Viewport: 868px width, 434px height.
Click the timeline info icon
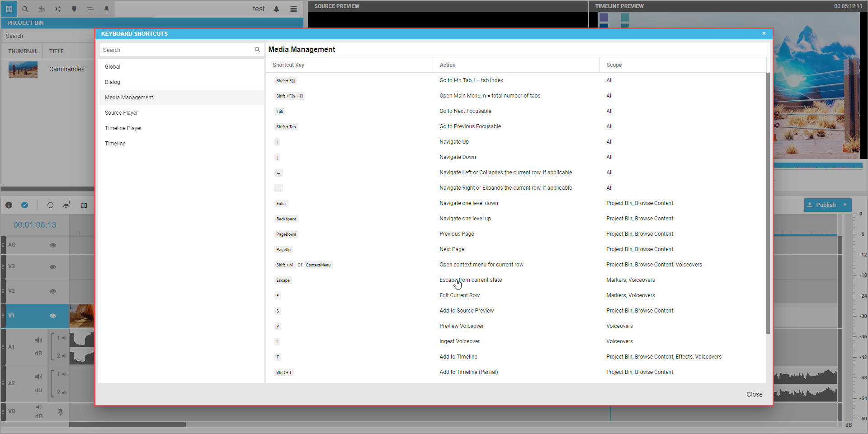click(9, 205)
